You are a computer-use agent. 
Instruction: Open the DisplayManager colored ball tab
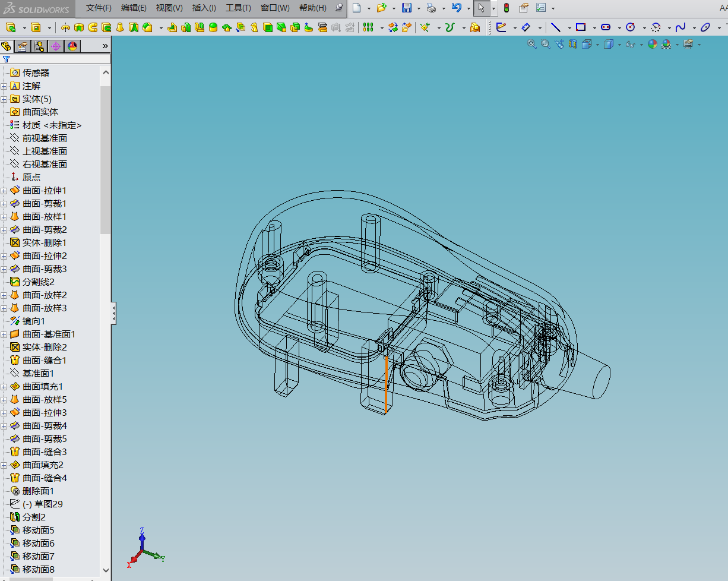(x=72, y=46)
